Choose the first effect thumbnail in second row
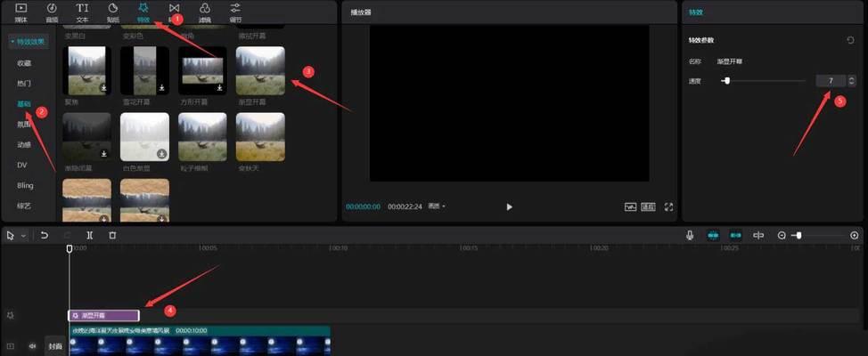868x356 pixels. (87, 71)
